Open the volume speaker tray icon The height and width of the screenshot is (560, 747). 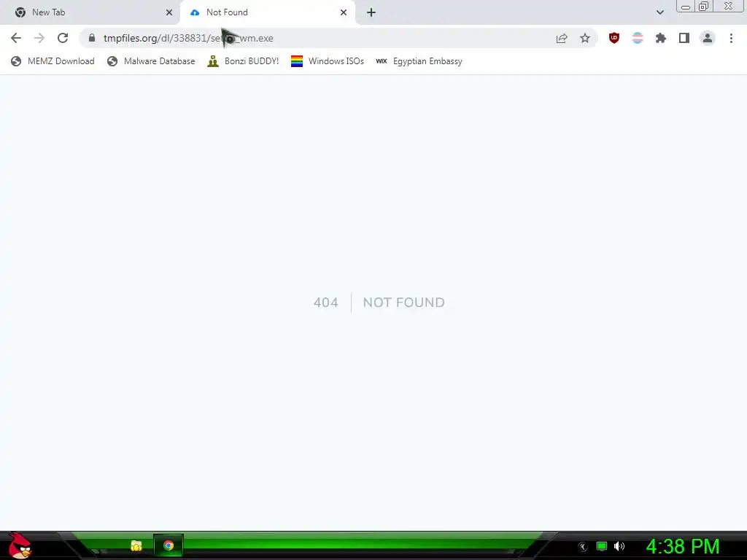tap(619, 546)
